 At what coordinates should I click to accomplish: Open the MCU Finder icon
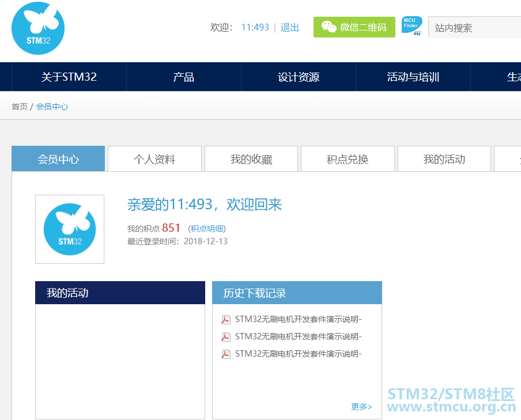pyautogui.click(x=411, y=26)
